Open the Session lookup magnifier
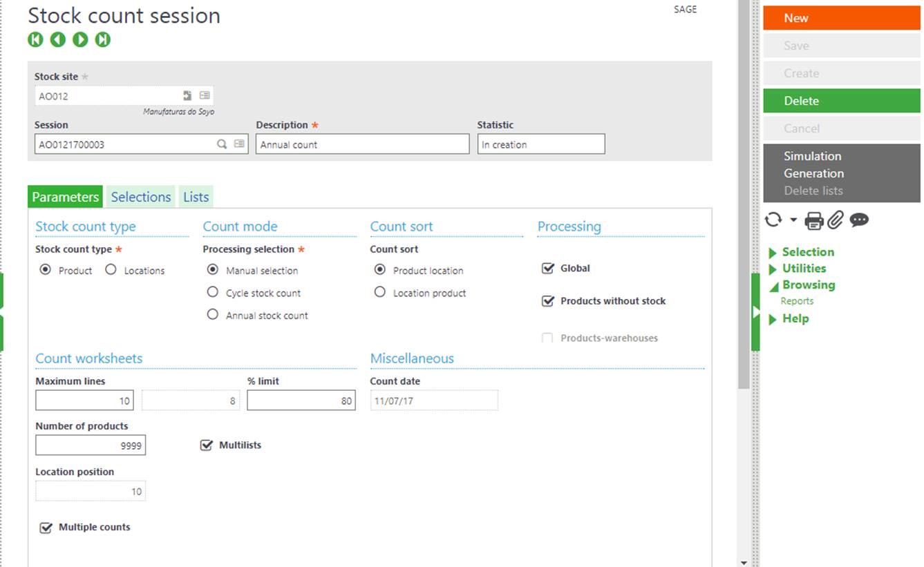 click(x=222, y=144)
